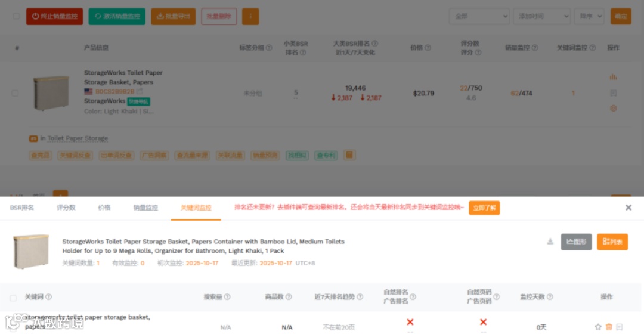The height and width of the screenshot is (334, 644).
Task: Delete the keyword with the trash icon
Action: tap(609, 327)
